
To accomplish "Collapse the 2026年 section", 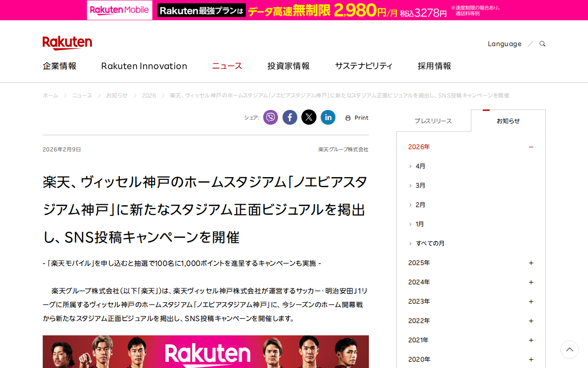I will (531, 147).
